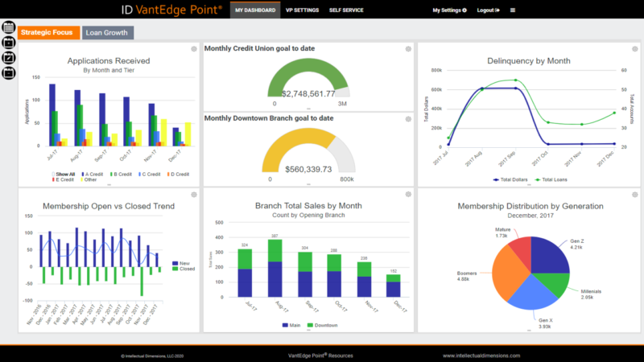Toggle Main branch series in sales legend
Image resolution: width=644 pixels, height=362 pixels.
(x=291, y=325)
